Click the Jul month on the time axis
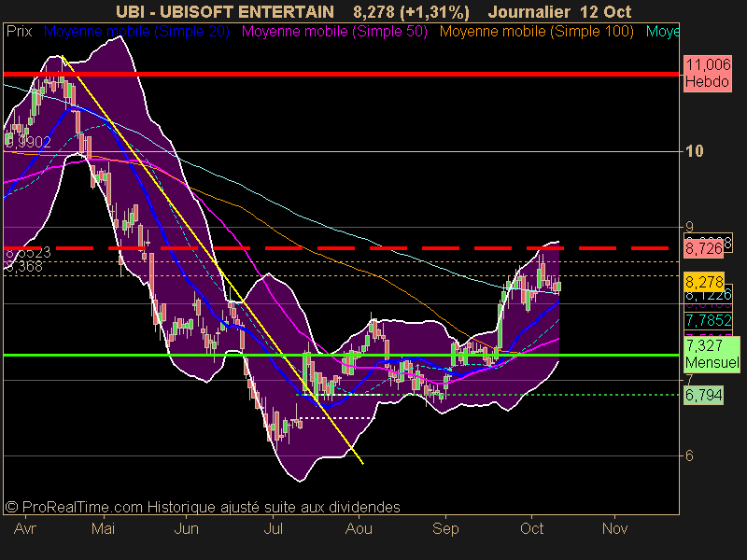 (273, 528)
